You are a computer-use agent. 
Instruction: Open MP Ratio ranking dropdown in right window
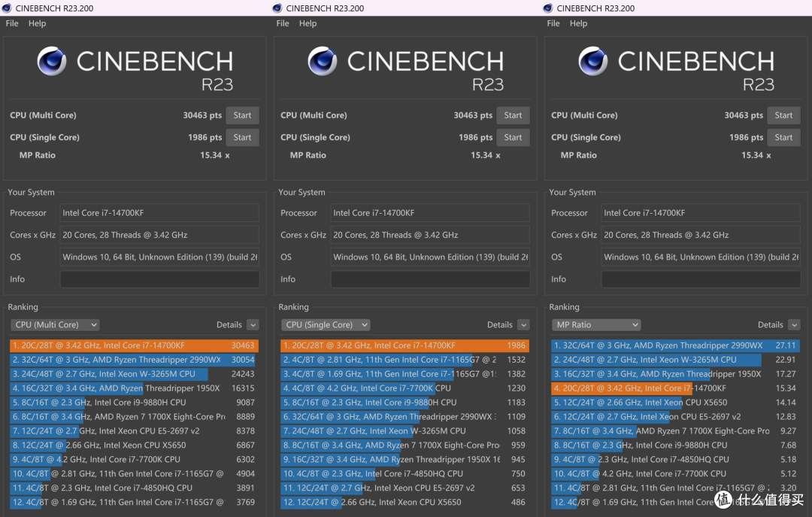point(596,324)
